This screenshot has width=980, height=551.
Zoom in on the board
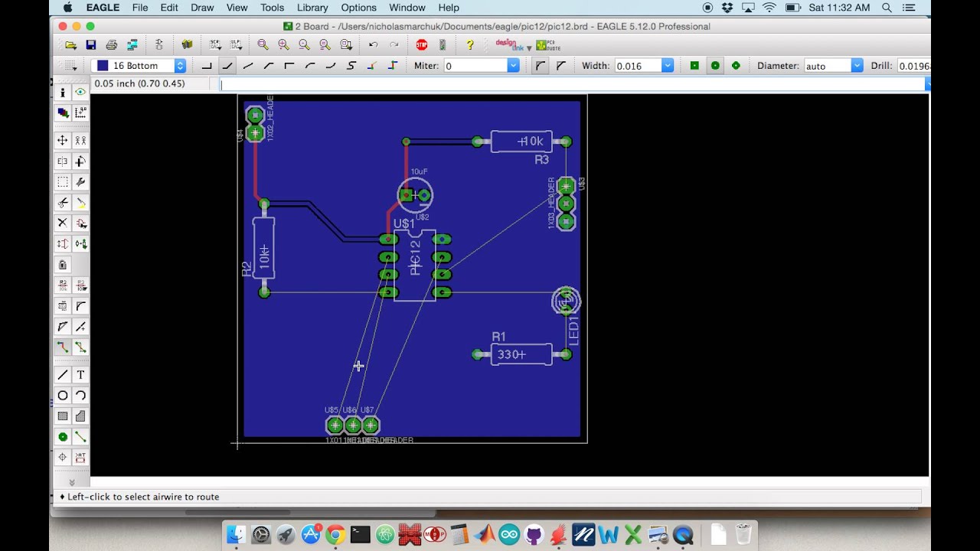[x=283, y=45]
